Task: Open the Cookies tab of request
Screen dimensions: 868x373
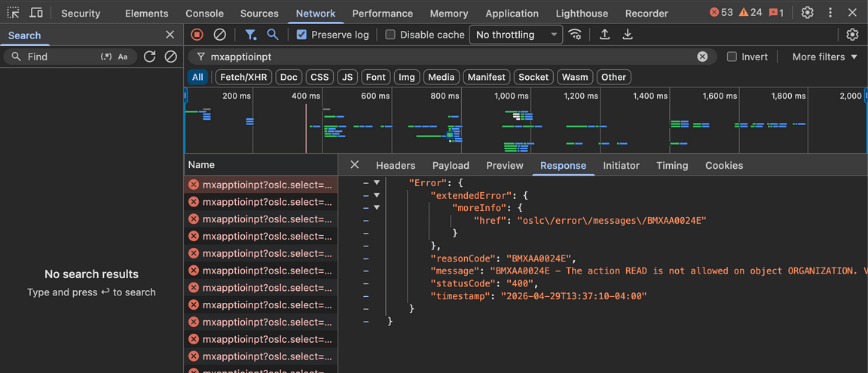Action: 724,166
